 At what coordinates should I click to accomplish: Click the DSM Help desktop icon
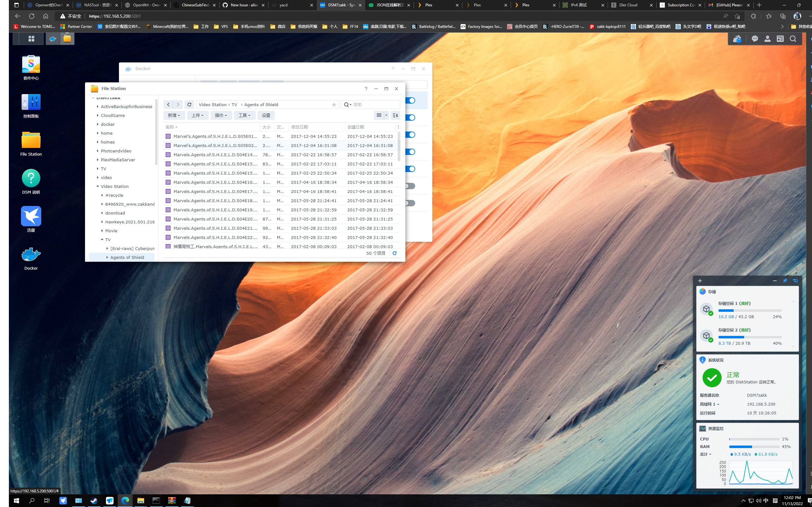(31, 178)
